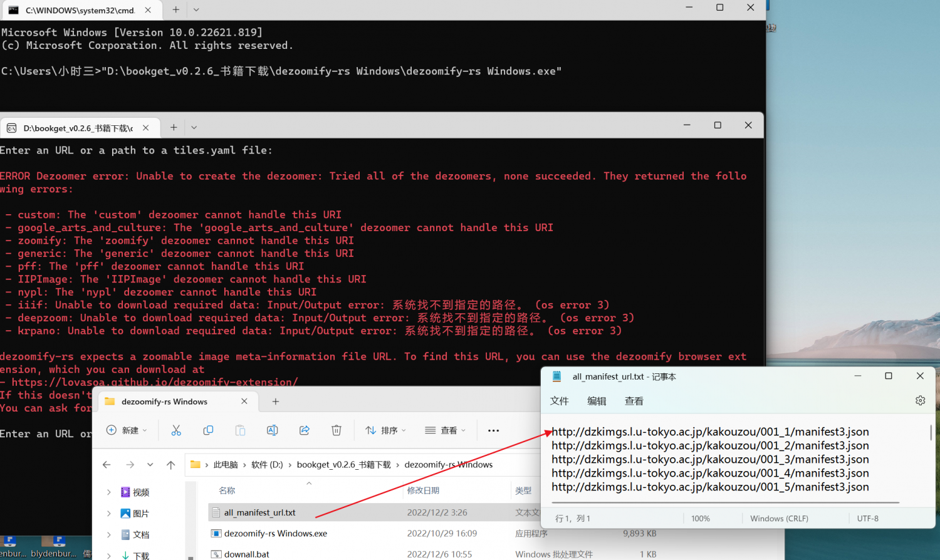Open cmd terminal tab dropdown menu

(x=196, y=10)
